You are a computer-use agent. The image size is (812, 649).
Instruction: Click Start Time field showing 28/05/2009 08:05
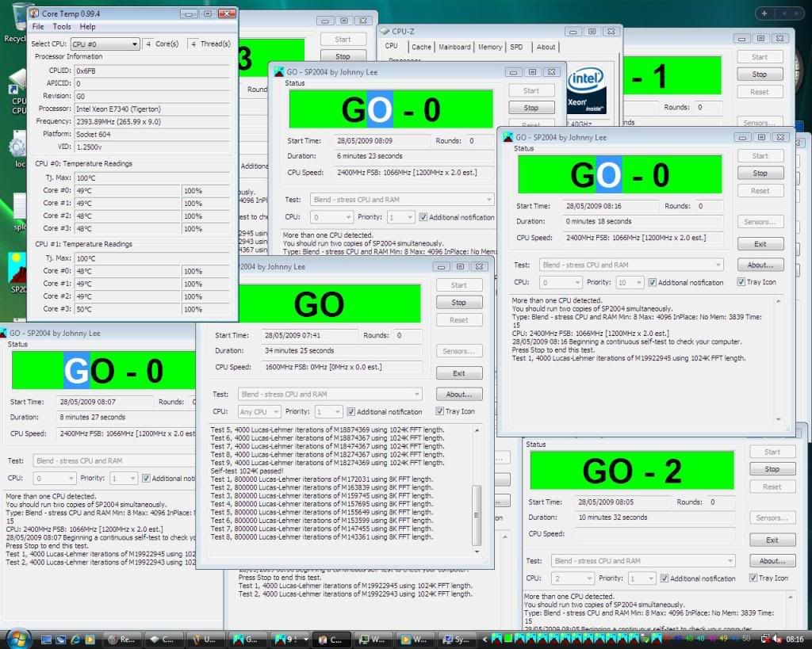tap(623, 502)
